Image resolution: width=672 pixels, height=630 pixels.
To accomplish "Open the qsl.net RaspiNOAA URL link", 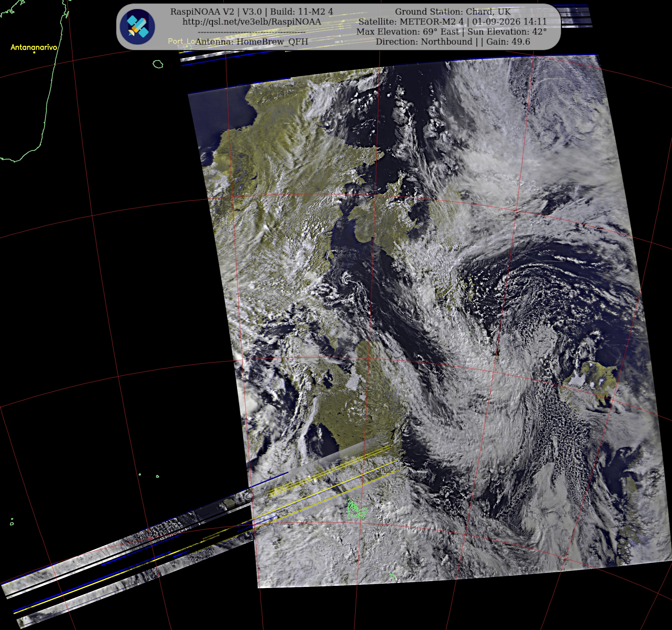I will pos(251,22).
